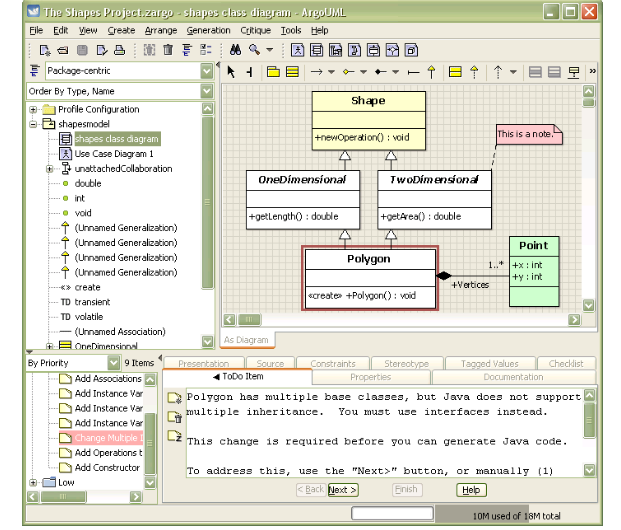The image size is (621, 530).
Task: Create new Use Case diagram icon
Action: 297,50
